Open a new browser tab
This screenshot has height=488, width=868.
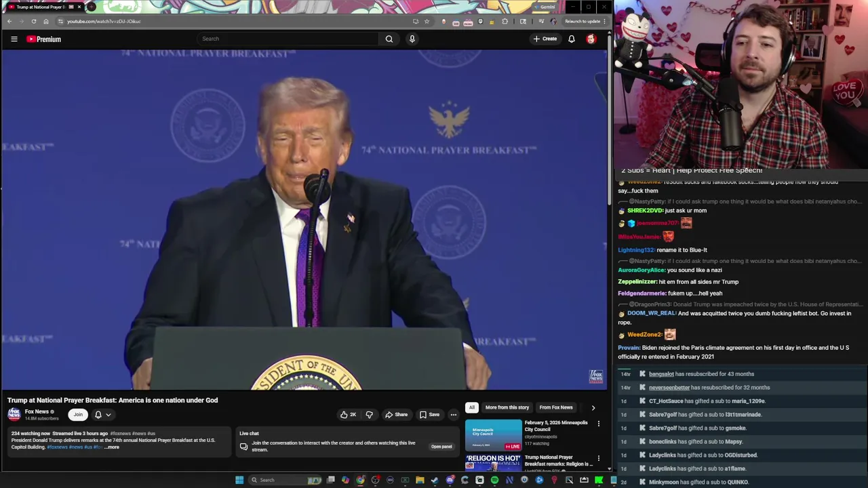pyautogui.click(x=92, y=7)
